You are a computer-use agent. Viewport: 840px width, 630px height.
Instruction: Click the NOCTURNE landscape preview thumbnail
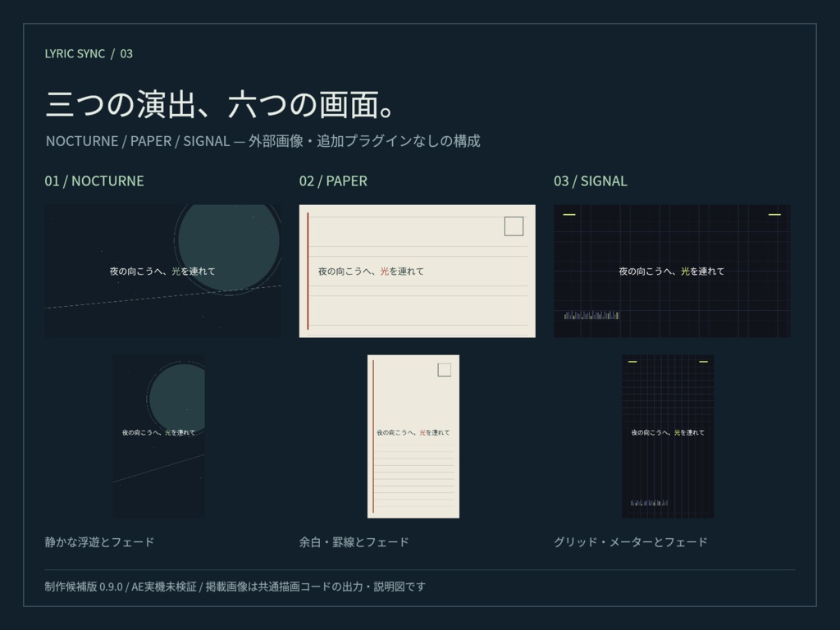[163, 271]
